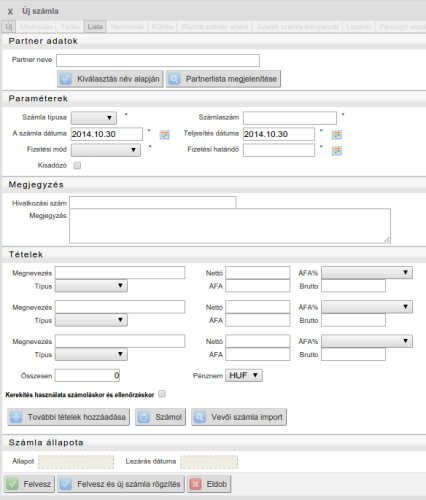This screenshot has height=500, width=426.
Task: Click the Vevői számla import button
Action: [x=239, y=417]
